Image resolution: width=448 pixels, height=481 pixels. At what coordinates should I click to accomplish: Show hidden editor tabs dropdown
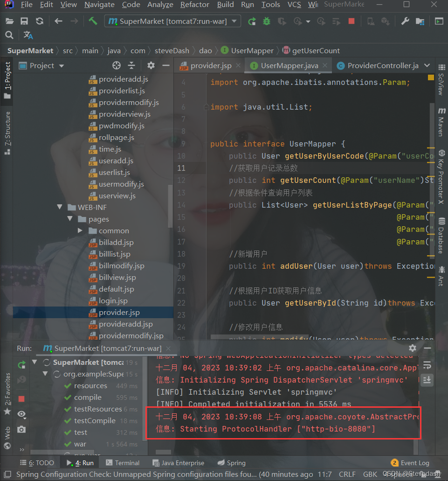click(427, 65)
